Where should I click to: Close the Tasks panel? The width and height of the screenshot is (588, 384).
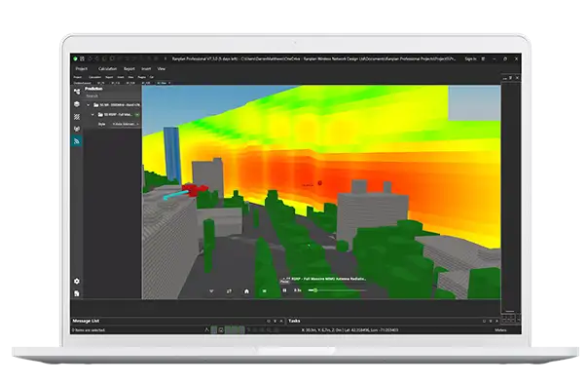coord(496,322)
